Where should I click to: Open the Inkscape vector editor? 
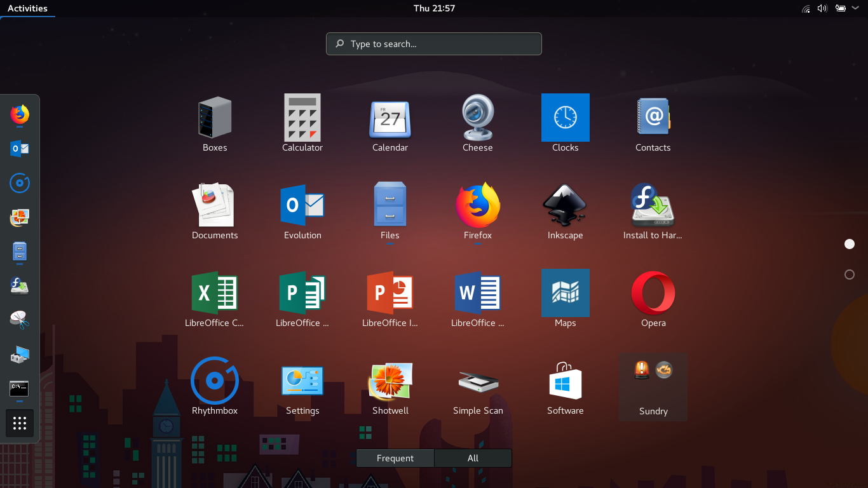tap(566, 206)
